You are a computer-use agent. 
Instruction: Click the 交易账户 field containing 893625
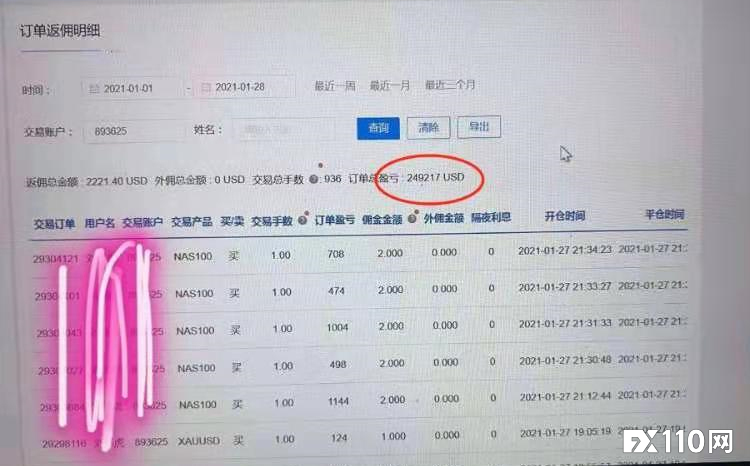pos(134,131)
